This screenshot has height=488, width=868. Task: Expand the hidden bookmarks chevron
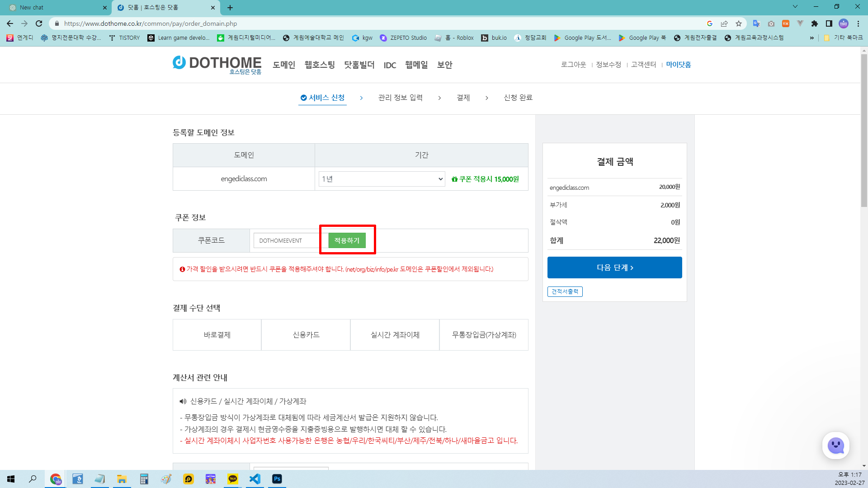point(811,38)
